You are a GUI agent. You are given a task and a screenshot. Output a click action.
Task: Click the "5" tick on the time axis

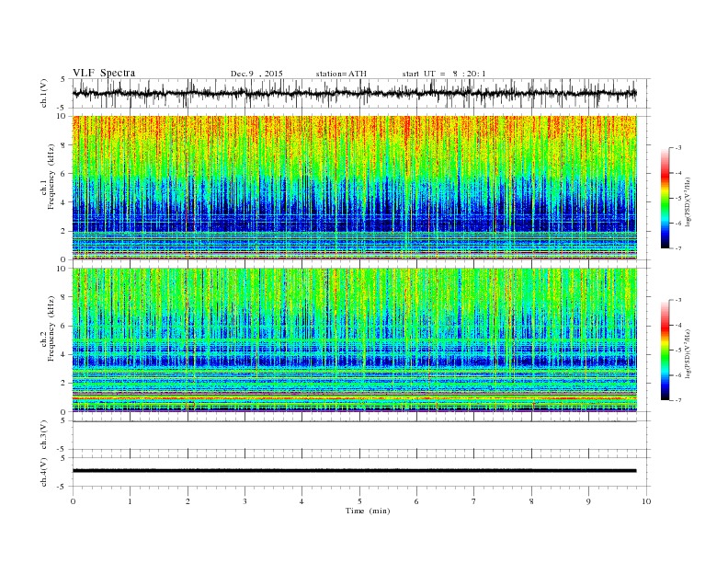point(359,501)
